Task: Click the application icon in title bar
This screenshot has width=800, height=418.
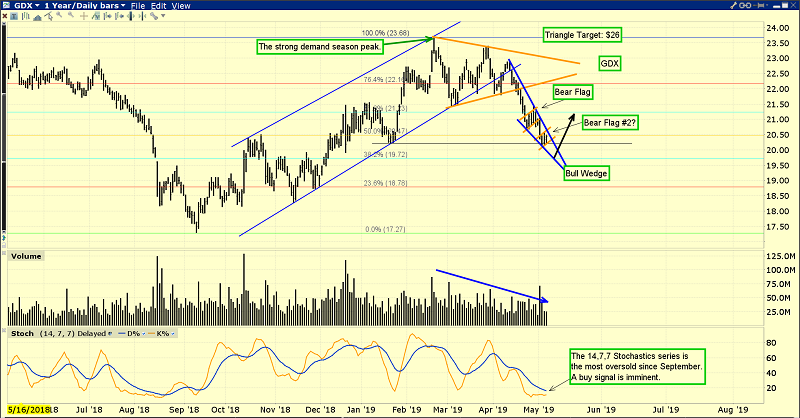Action: coord(6,5)
